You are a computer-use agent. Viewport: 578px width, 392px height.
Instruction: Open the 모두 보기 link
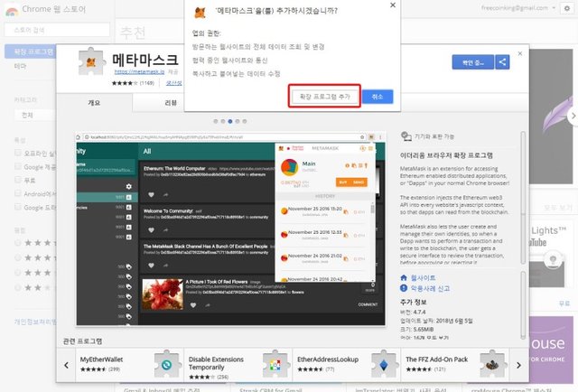click(x=557, y=208)
